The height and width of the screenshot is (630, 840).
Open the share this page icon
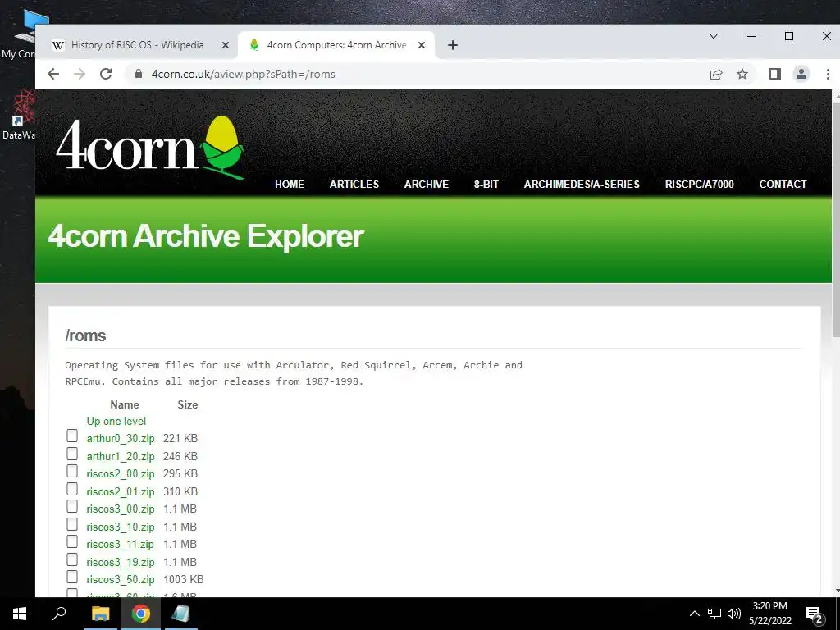(x=716, y=74)
